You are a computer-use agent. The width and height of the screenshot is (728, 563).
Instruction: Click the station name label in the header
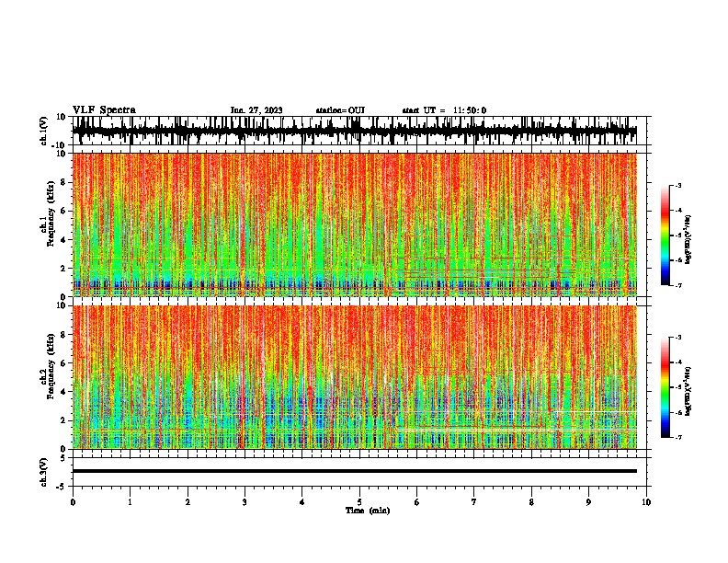[340, 110]
